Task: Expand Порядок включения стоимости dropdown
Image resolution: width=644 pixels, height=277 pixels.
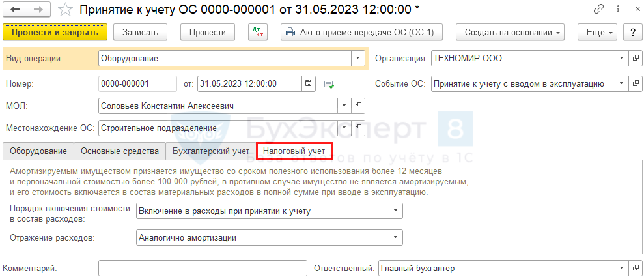Action: click(x=396, y=211)
